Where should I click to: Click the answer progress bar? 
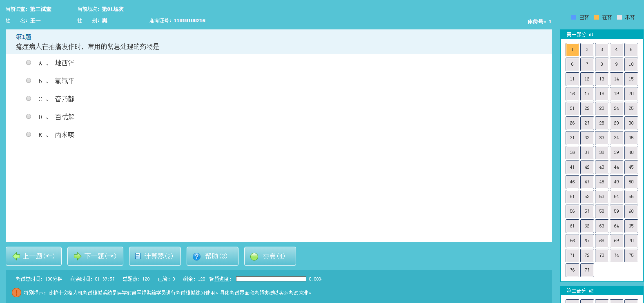(271, 279)
